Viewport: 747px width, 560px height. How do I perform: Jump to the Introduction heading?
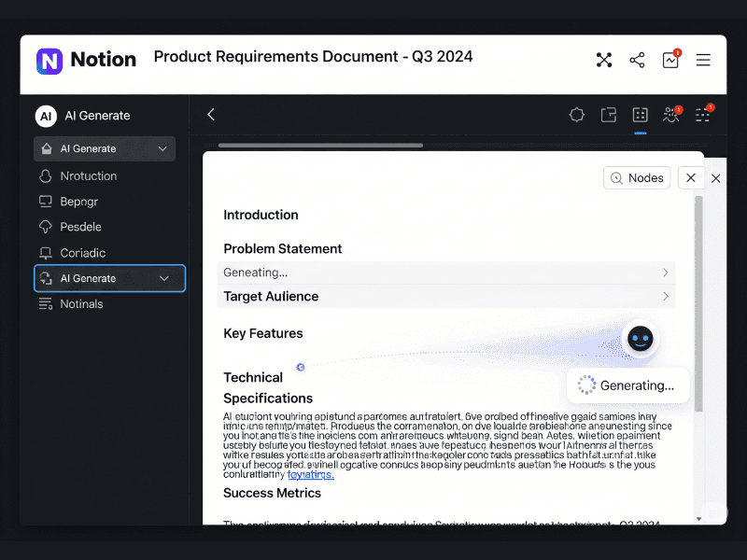(x=261, y=215)
